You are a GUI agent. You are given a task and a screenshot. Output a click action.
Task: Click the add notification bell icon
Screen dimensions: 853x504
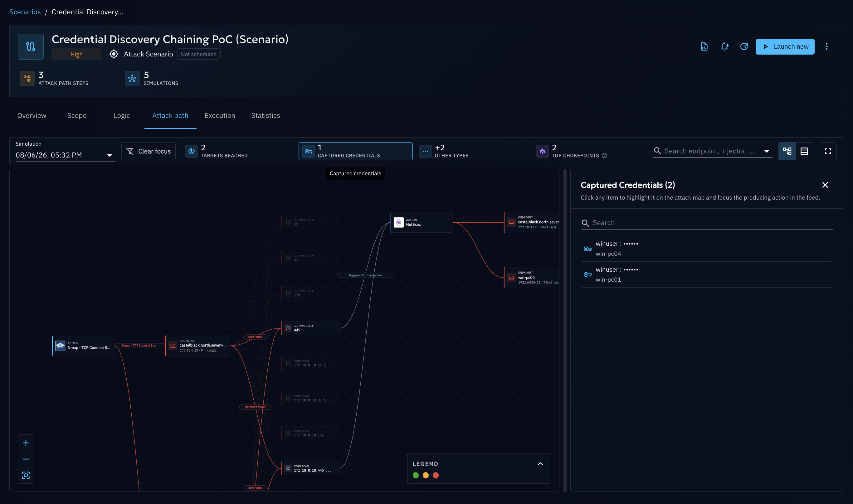click(724, 46)
